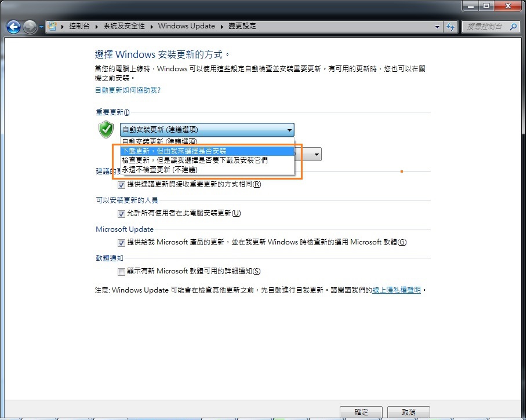Click the 選擇 Windows 安裝更新的方式 heading
This screenshot has height=420, width=527.
[x=162, y=54]
